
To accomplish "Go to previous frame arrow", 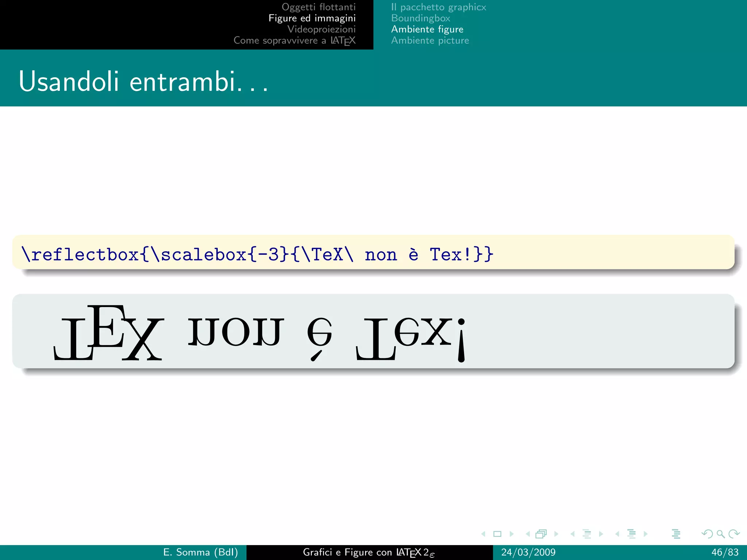I will (x=528, y=534).
